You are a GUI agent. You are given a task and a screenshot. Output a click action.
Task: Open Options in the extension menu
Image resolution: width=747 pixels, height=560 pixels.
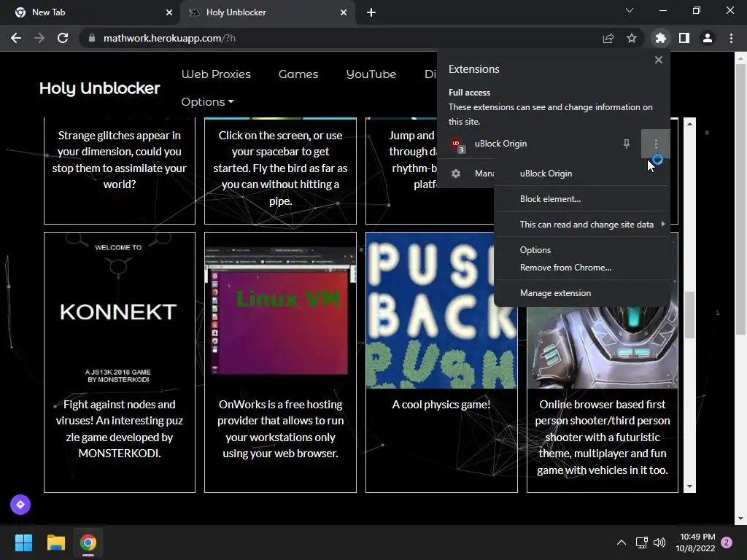(581, 250)
